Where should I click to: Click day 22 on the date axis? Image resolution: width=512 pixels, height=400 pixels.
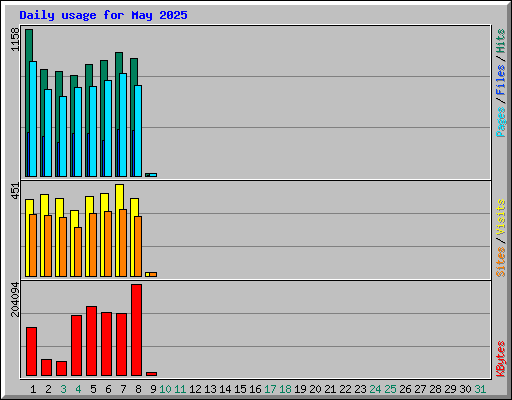345,389
